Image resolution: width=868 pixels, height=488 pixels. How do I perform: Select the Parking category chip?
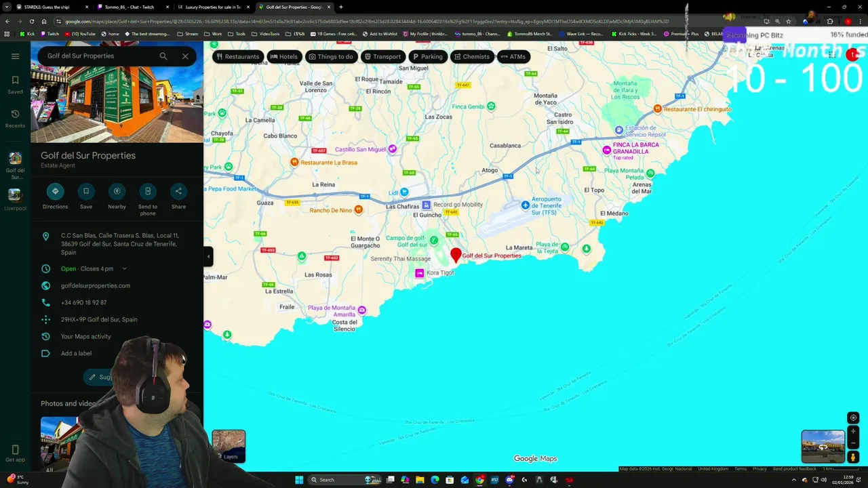pyautogui.click(x=427, y=57)
